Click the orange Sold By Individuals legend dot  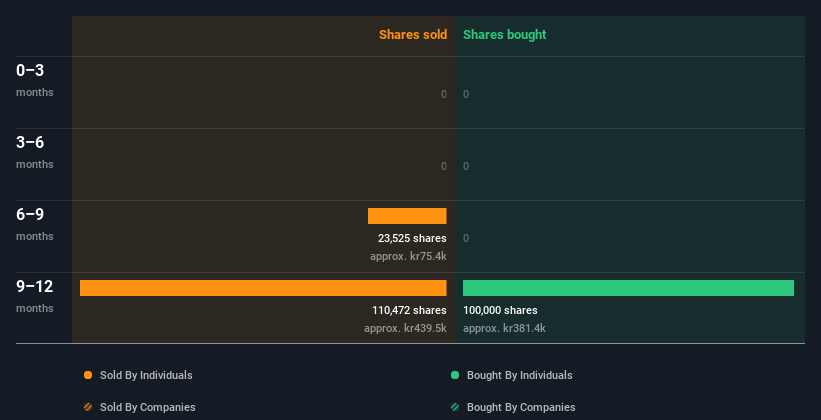click(x=88, y=375)
